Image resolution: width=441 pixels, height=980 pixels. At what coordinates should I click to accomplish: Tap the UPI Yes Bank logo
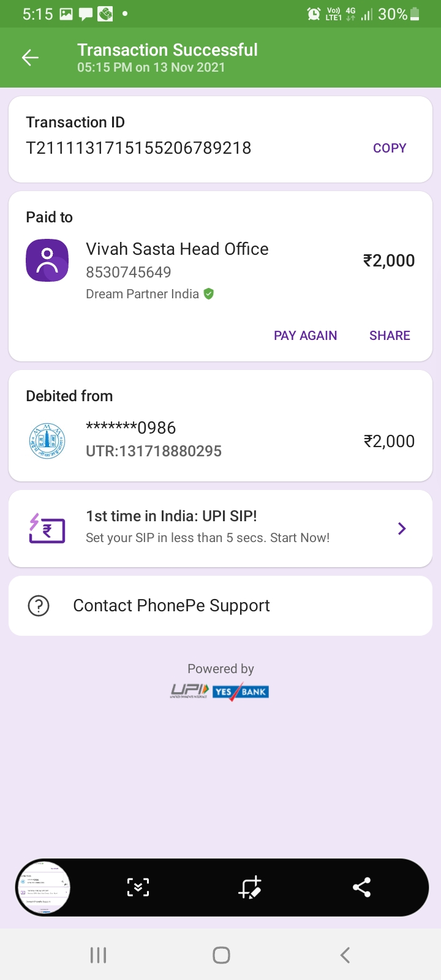click(x=220, y=692)
